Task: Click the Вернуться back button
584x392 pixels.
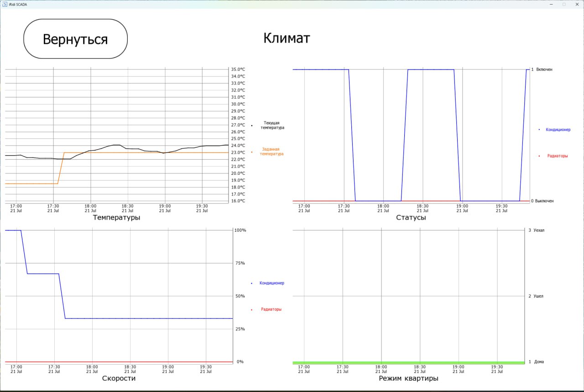Action: (x=75, y=39)
